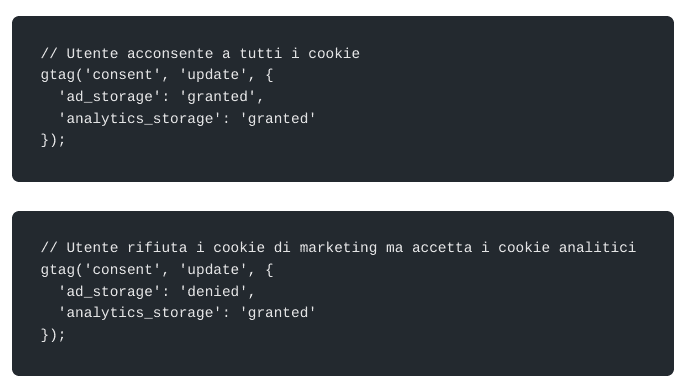Image resolution: width=688 pixels, height=391 pixels.
Task: Click the second 'analytics_storage': 'granted' line
Action: tap(186, 313)
